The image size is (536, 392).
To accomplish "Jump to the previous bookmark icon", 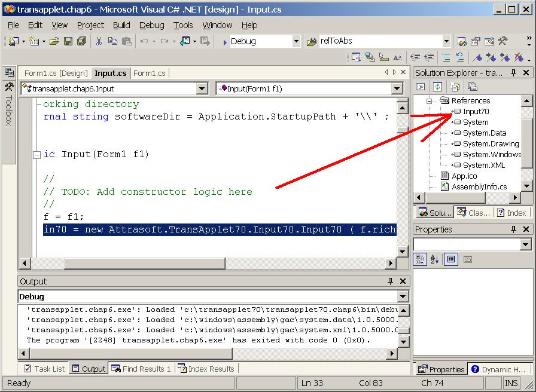I will click(x=505, y=57).
